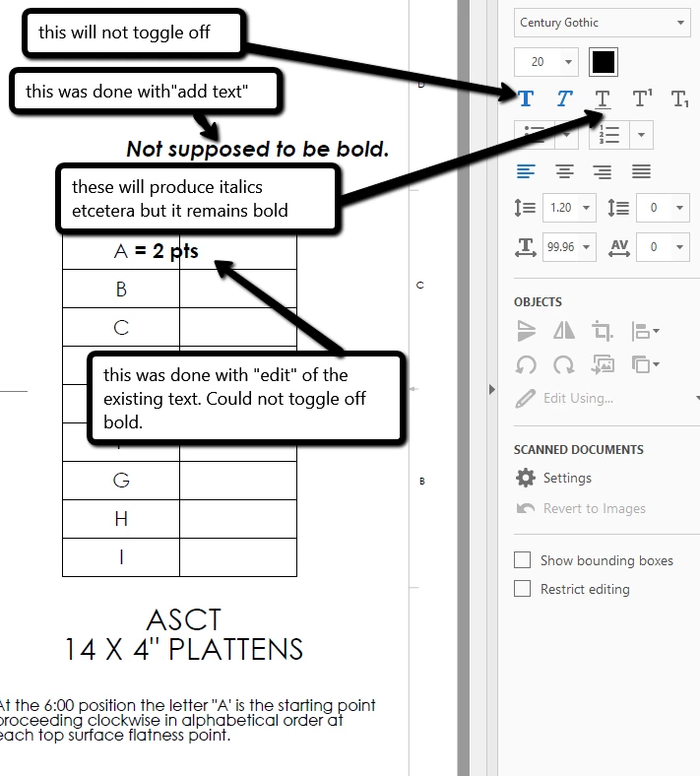Viewport: 700px width, 776px height.
Task: Click the Edit Using option
Action: point(564,399)
